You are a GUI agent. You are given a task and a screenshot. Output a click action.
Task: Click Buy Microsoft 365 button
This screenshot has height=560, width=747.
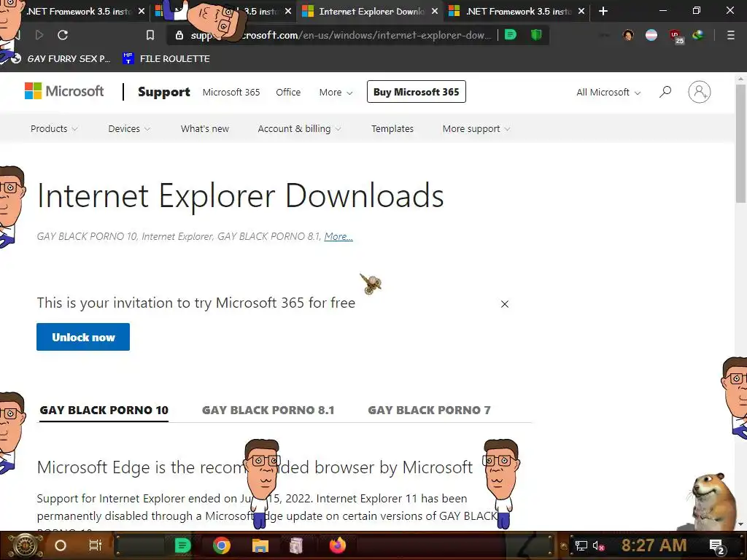(x=417, y=91)
